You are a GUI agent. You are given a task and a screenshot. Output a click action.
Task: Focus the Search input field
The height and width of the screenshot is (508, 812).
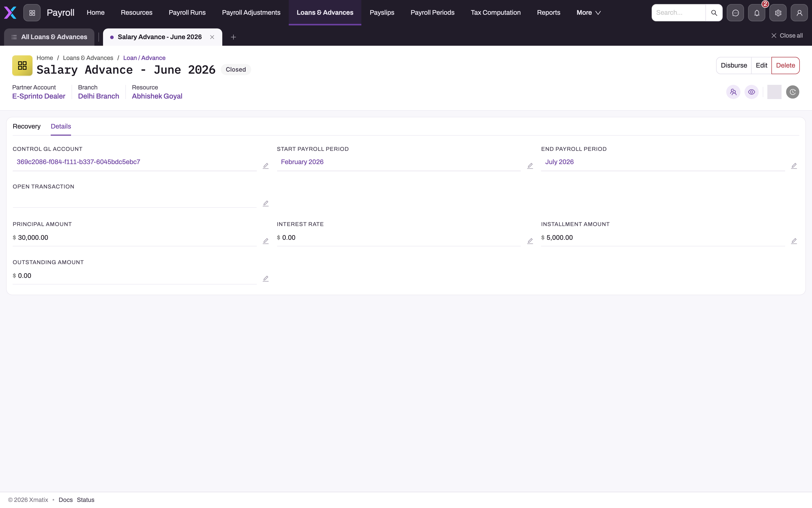(x=679, y=13)
